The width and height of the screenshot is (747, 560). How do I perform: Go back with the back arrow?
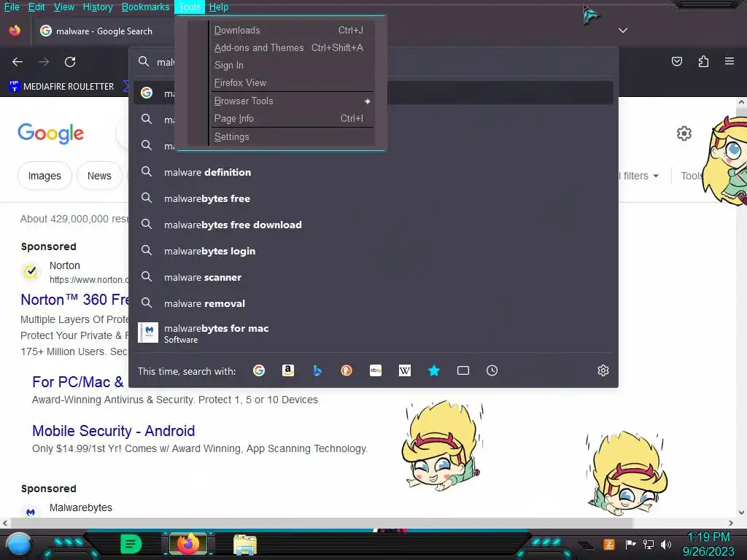[x=18, y=62]
